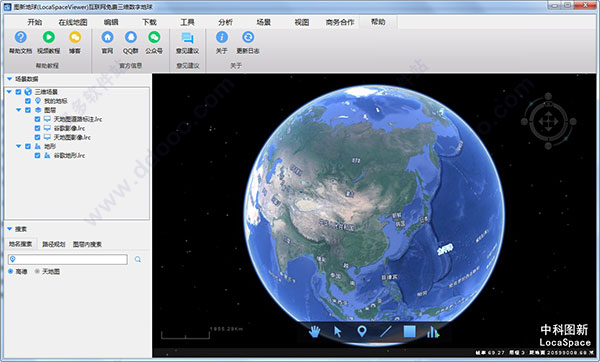600x362 pixels.
Task: Open the 帮助文档 help document icon
Action: 21,37
